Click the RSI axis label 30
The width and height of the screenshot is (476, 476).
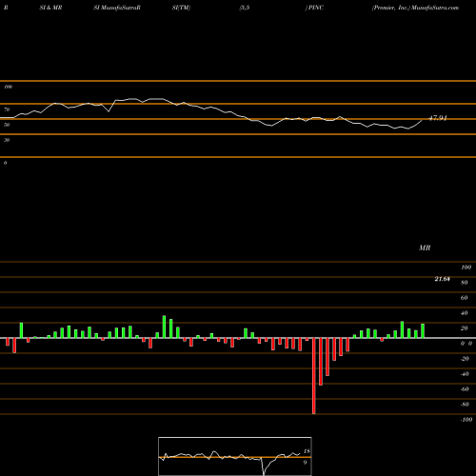[x=7, y=140]
